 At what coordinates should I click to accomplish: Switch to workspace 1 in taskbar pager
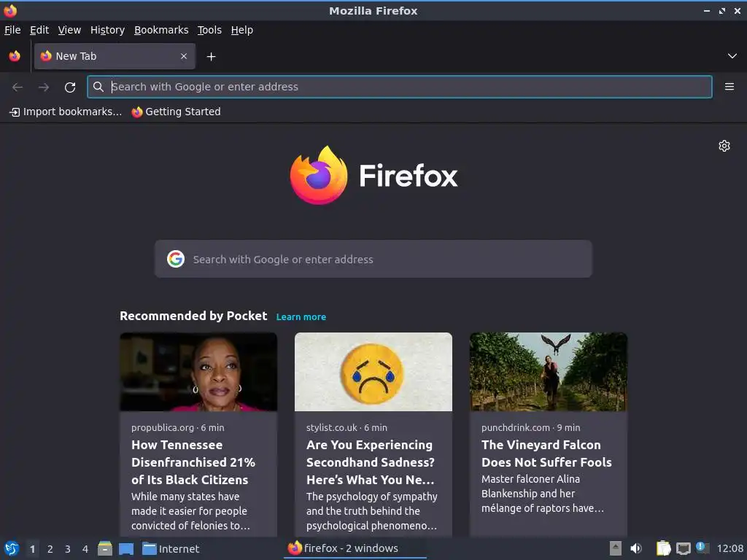[x=32, y=549]
